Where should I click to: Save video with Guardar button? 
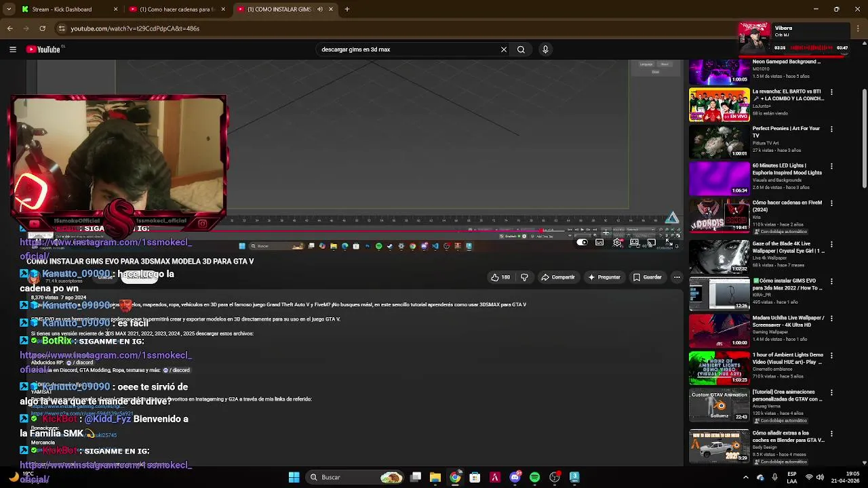[647, 277]
